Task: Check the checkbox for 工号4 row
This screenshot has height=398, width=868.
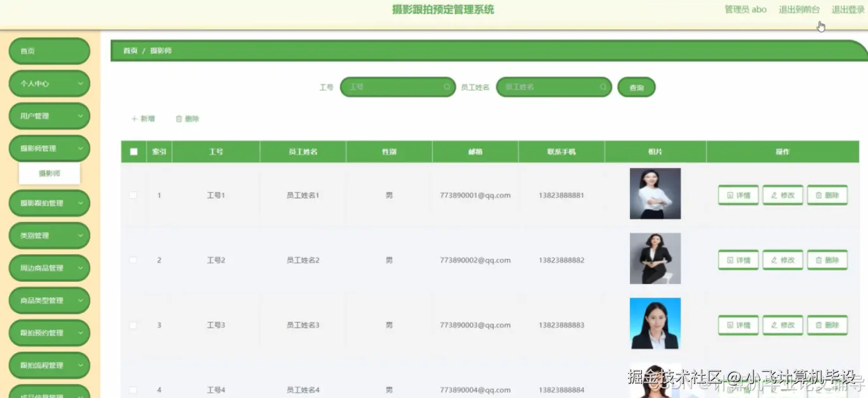Action: tap(133, 390)
